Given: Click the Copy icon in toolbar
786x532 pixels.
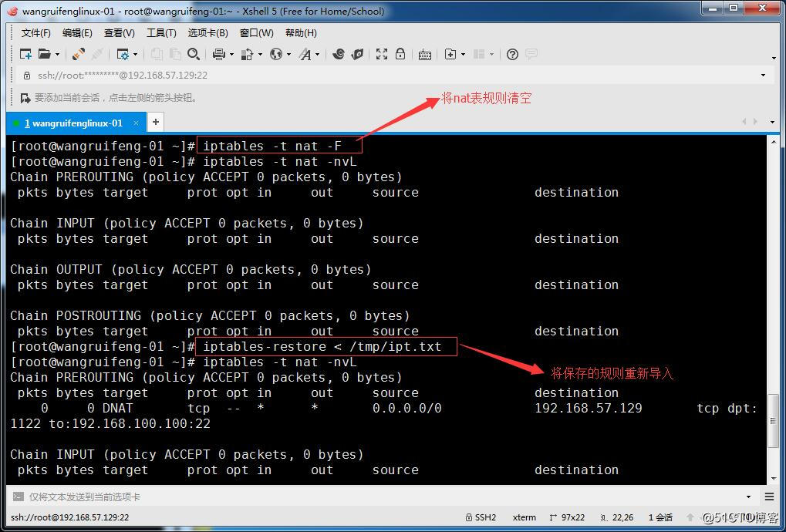Looking at the screenshot, I should (x=157, y=54).
